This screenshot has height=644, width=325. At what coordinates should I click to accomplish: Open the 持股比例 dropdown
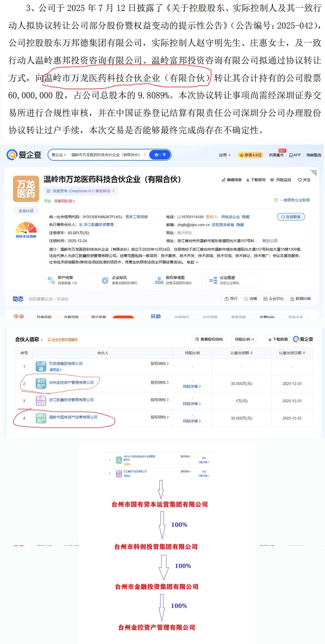[244, 339]
